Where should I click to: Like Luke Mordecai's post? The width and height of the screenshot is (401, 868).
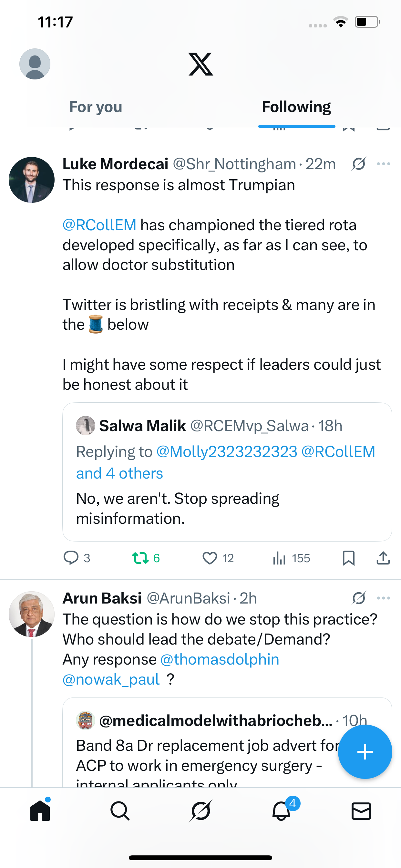(210, 558)
